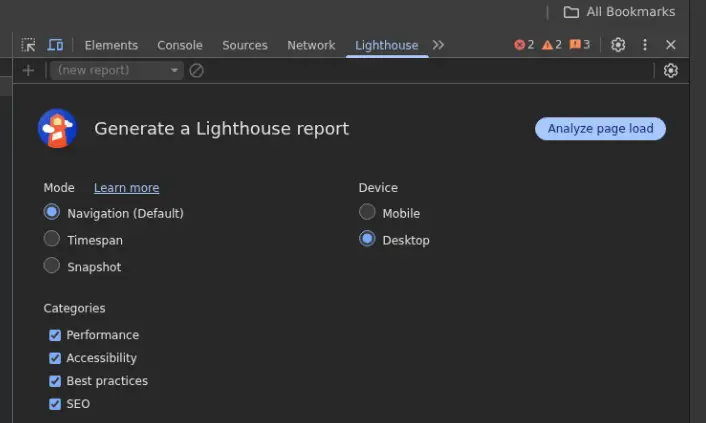Click the Lighthouse logo
Image resolution: width=706 pixels, height=423 pixels.
57,128
